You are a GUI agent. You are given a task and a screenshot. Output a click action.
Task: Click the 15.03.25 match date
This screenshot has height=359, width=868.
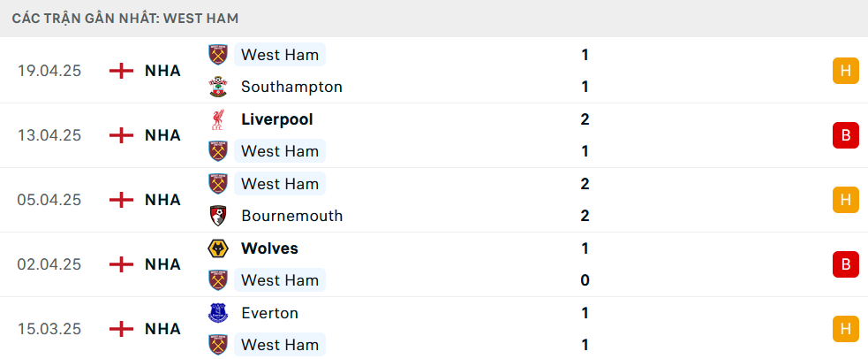(49, 329)
